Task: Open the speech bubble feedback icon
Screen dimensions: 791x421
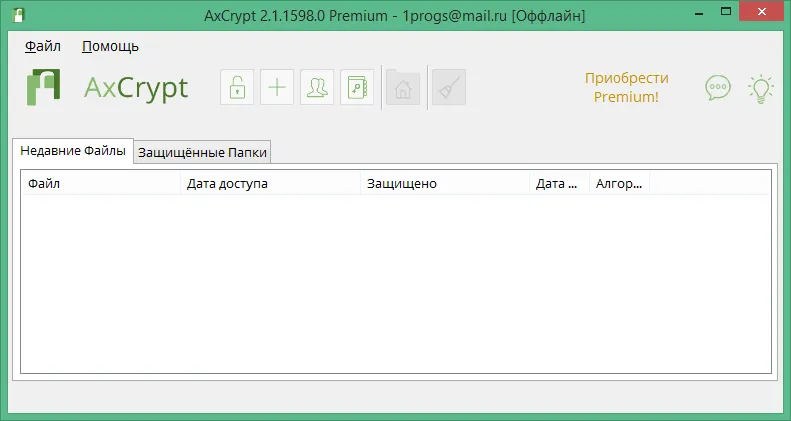Action: click(717, 88)
